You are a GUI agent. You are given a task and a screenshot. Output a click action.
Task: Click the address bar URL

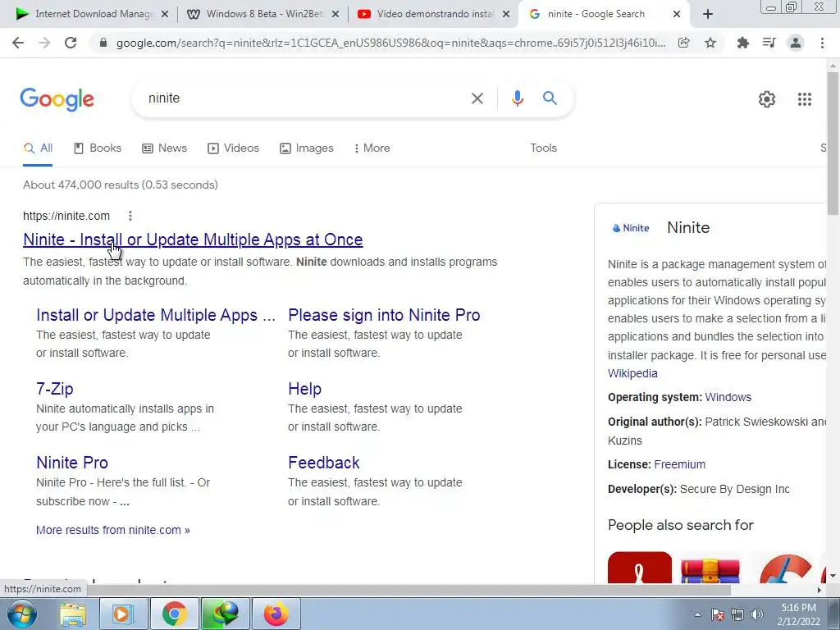tap(391, 43)
